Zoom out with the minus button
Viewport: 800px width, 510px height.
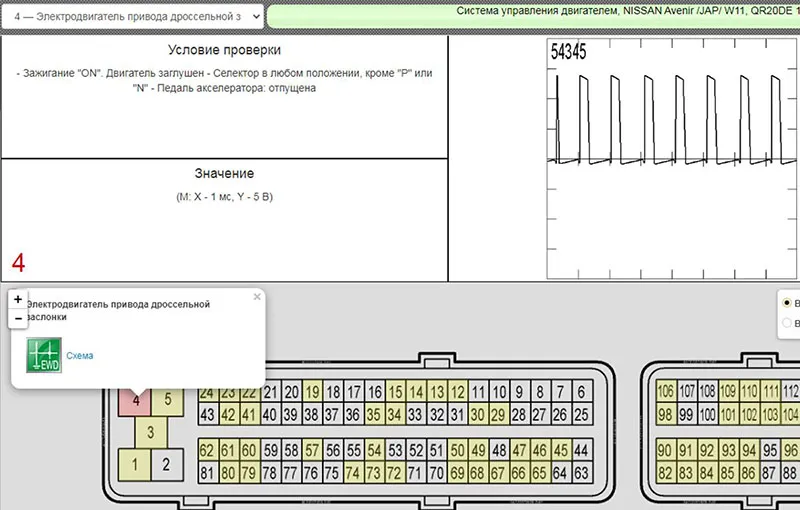(18, 318)
